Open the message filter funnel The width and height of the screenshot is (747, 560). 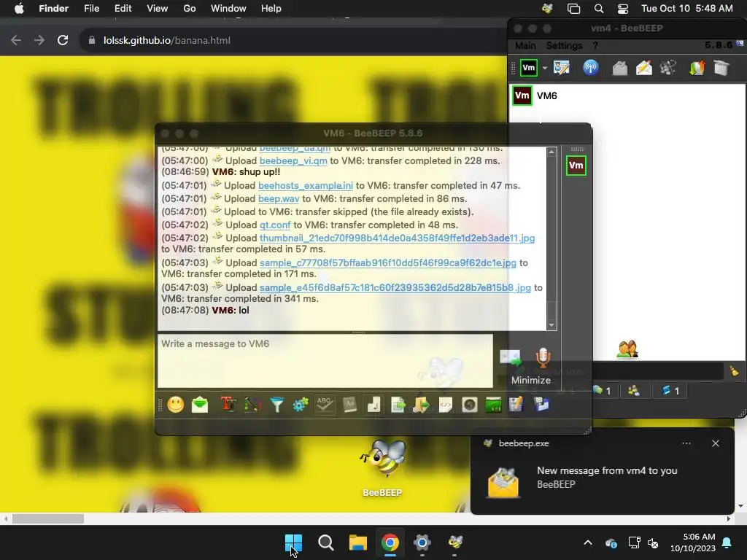[276, 405]
